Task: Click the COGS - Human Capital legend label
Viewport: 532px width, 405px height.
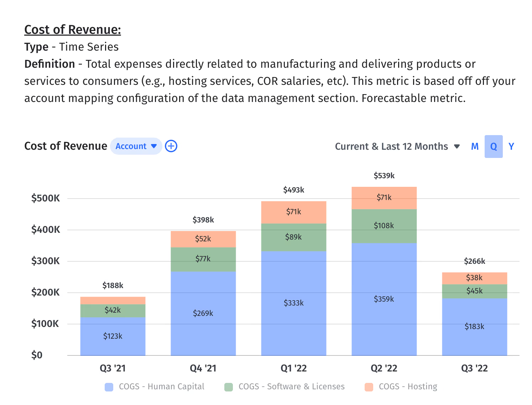Action: pyautogui.click(x=161, y=386)
